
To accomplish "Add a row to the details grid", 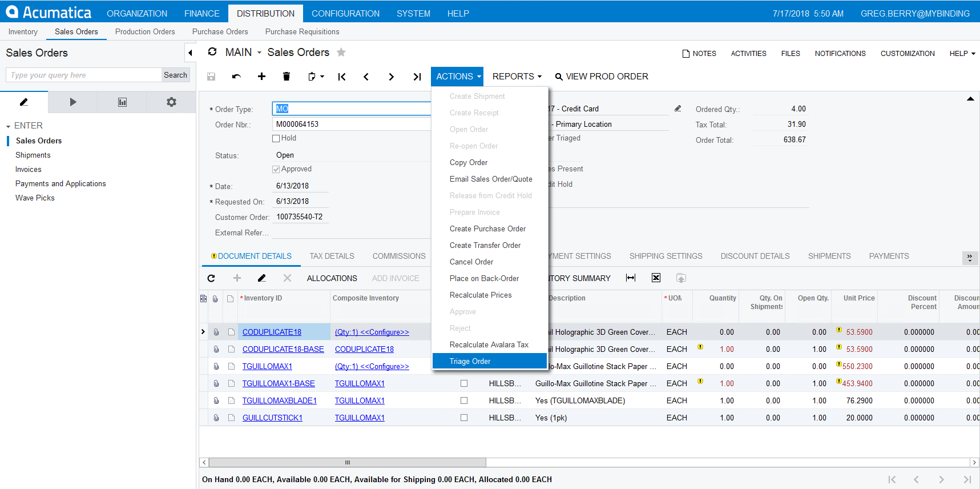I will coord(237,278).
